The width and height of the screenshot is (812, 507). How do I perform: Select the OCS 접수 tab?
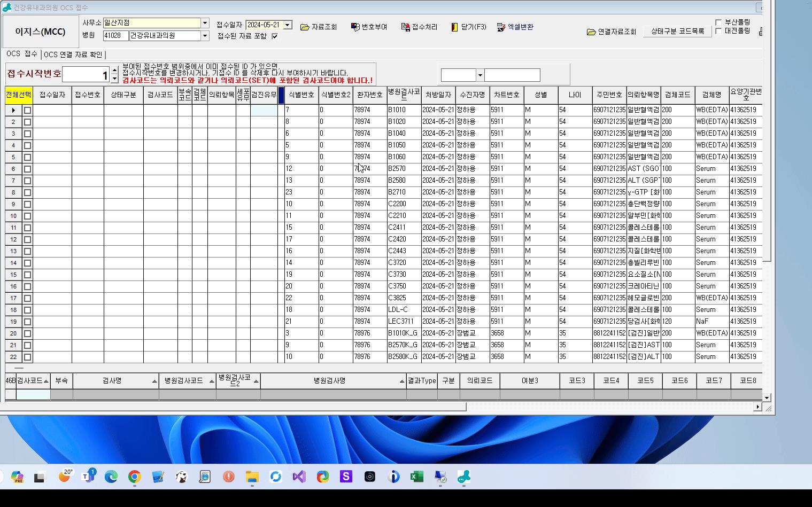[22, 54]
